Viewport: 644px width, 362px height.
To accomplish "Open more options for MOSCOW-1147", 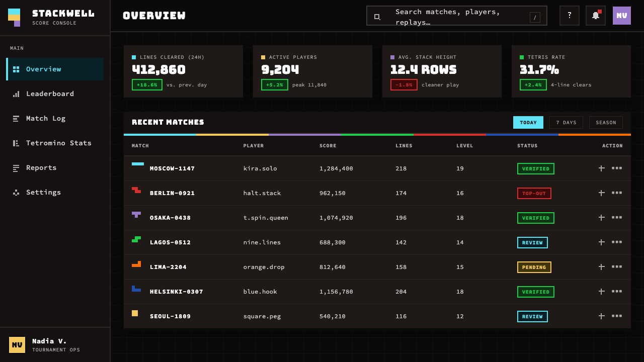I will point(617,168).
